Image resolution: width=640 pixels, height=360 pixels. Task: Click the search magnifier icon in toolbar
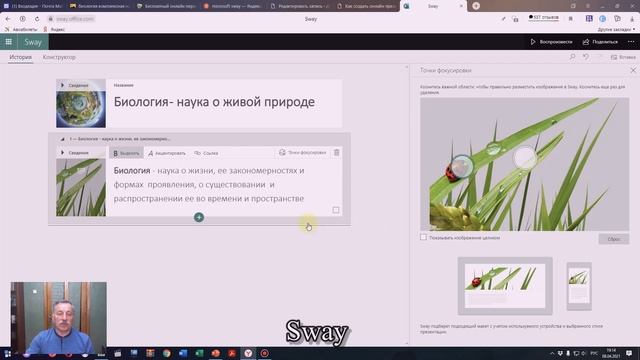tap(572, 57)
